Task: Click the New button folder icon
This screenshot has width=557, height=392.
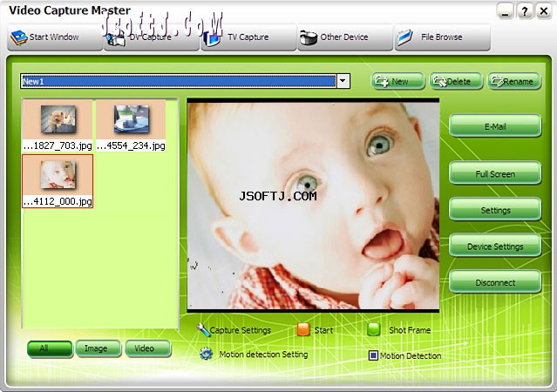Action: click(382, 81)
